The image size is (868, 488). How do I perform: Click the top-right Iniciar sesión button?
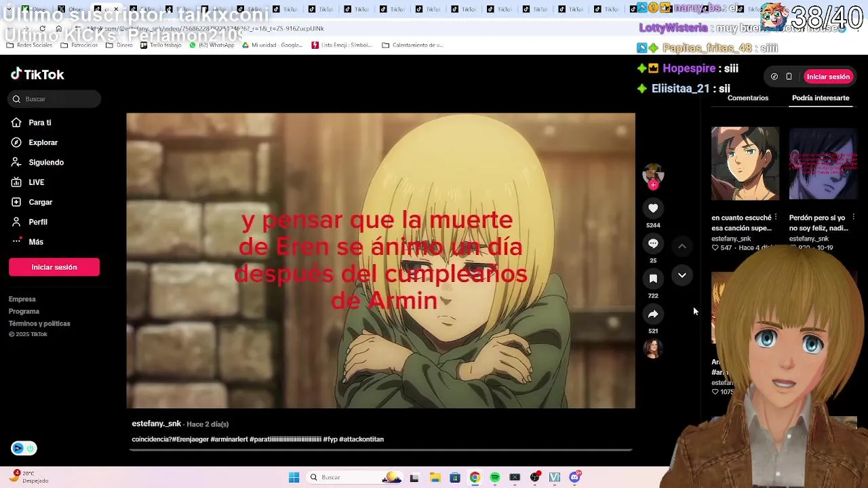[828, 77]
